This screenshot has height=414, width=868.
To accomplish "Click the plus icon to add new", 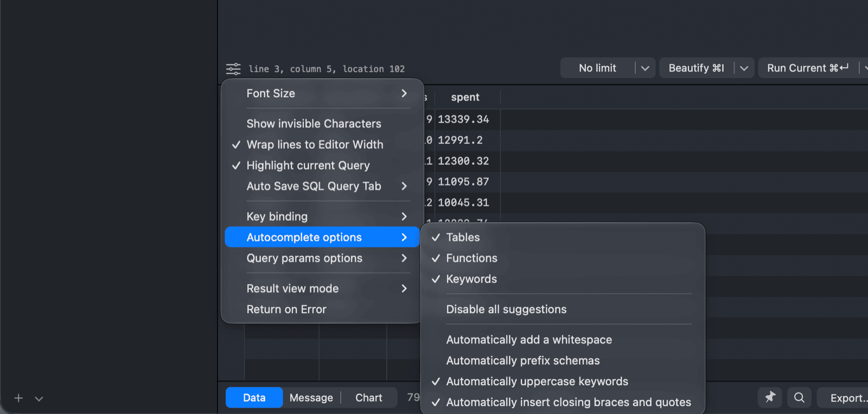I will click(18, 398).
